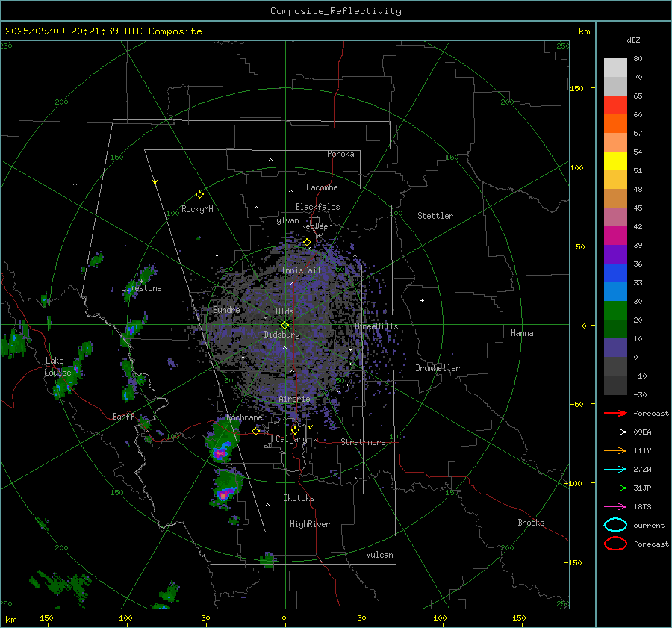Click the orange 111V arrow legend icon
Image resolution: width=672 pixels, height=628 pixels.
pyautogui.click(x=615, y=450)
